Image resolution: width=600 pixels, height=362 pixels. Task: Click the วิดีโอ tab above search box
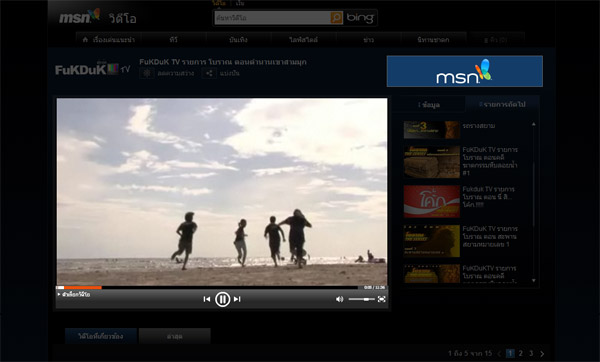[219, 3]
